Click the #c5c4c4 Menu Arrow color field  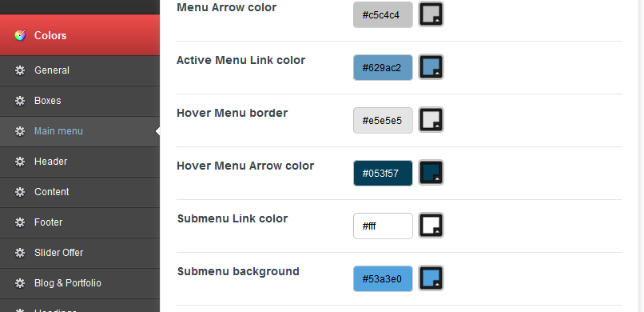pyautogui.click(x=383, y=14)
